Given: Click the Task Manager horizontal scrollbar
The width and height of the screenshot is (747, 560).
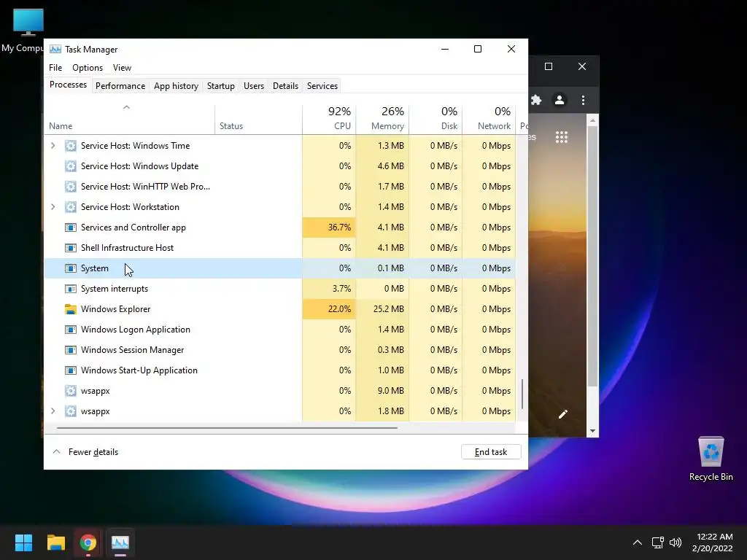Looking at the screenshot, I should pos(227,428).
